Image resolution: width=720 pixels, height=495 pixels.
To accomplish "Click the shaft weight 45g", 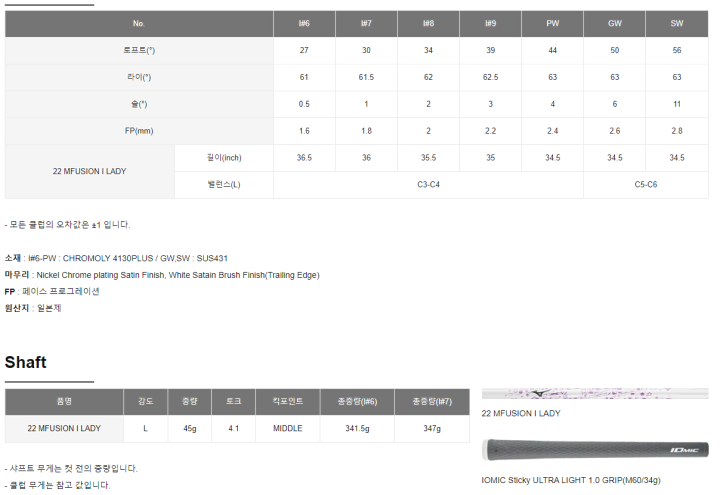I will (x=190, y=428).
